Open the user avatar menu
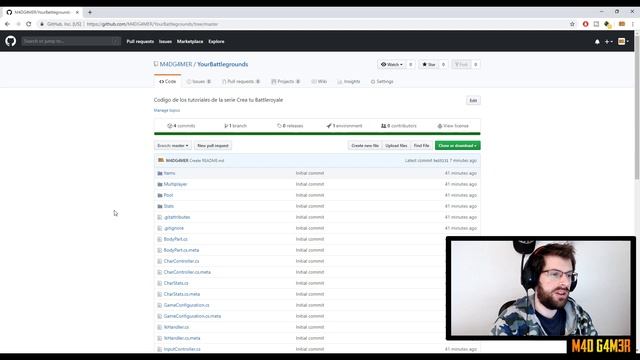The image size is (640, 360). tap(623, 41)
